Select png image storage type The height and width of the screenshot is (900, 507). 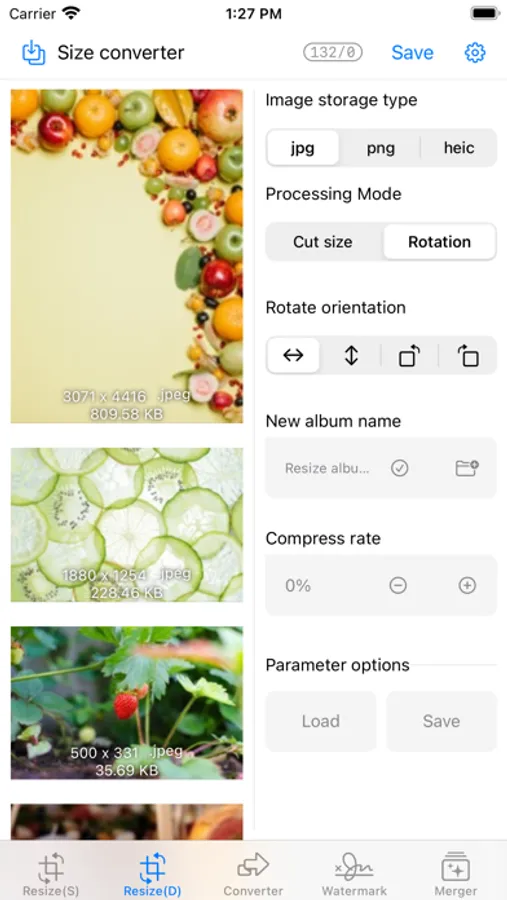pyautogui.click(x=381, y=148)
